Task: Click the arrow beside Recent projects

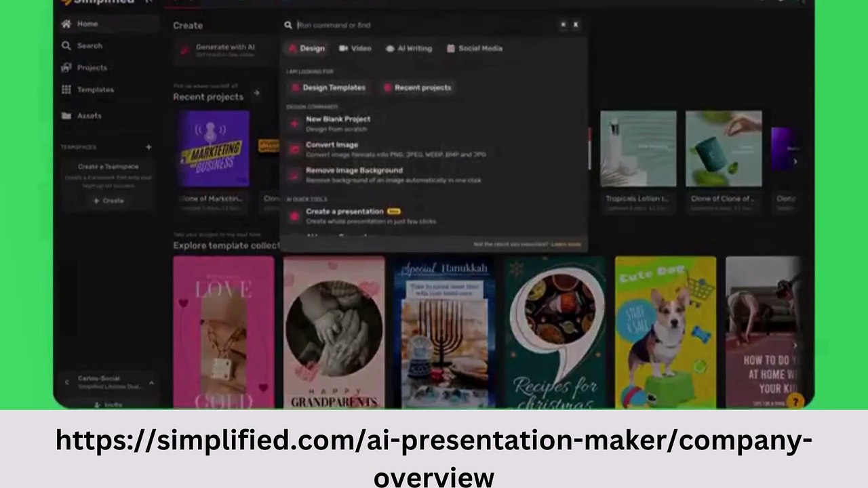Action: [x=256, y=93]
